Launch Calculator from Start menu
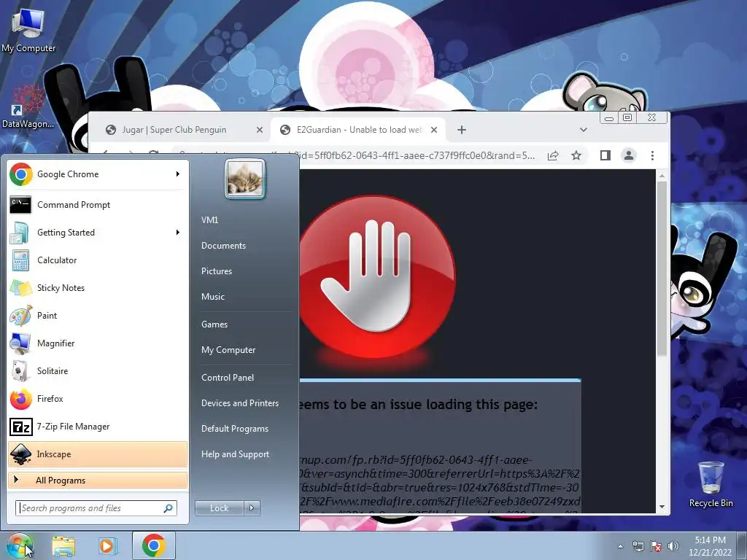This screenshot has width=747, height=560. click(x=98, y=260)
